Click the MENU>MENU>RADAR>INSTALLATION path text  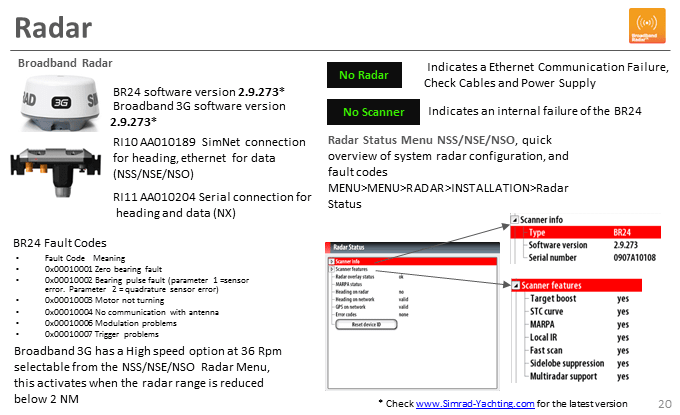click(448, 196)
